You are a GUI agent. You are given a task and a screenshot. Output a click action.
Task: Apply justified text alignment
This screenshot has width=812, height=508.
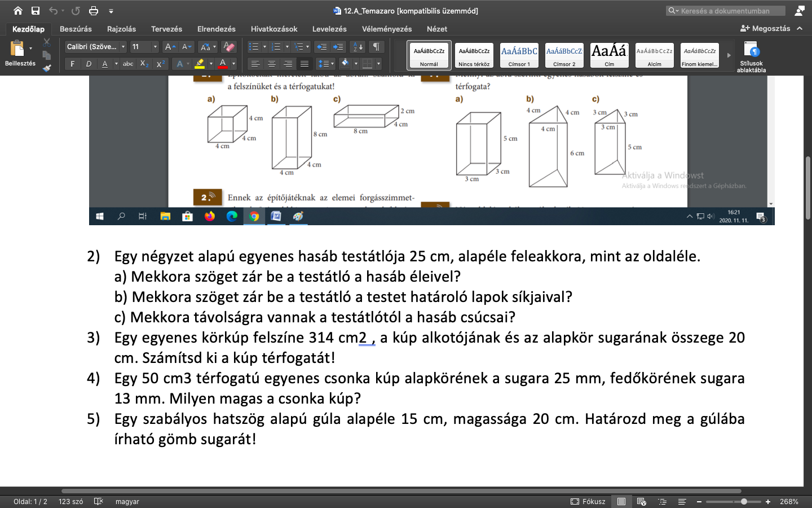tap(304, 64)
